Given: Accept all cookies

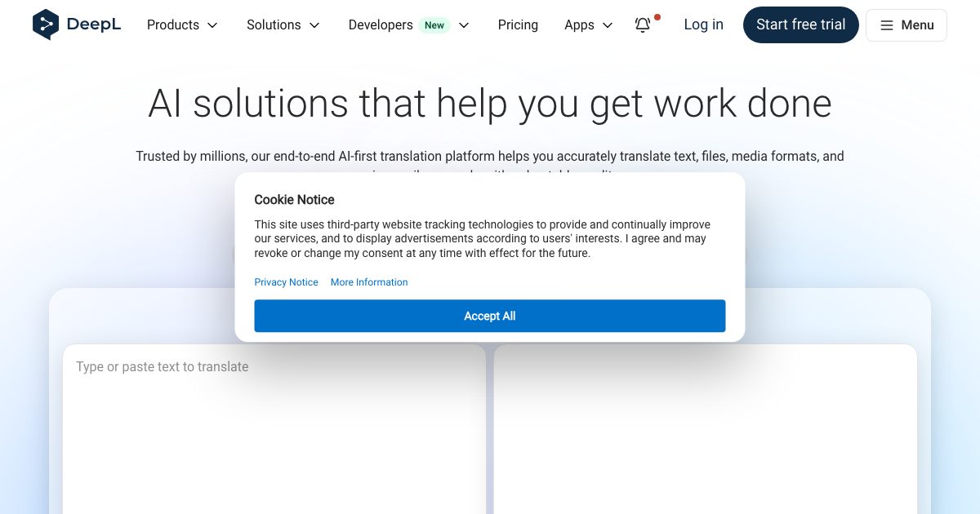Looking at the screenshot, I should pyautogui.click(x=490, y=316).
